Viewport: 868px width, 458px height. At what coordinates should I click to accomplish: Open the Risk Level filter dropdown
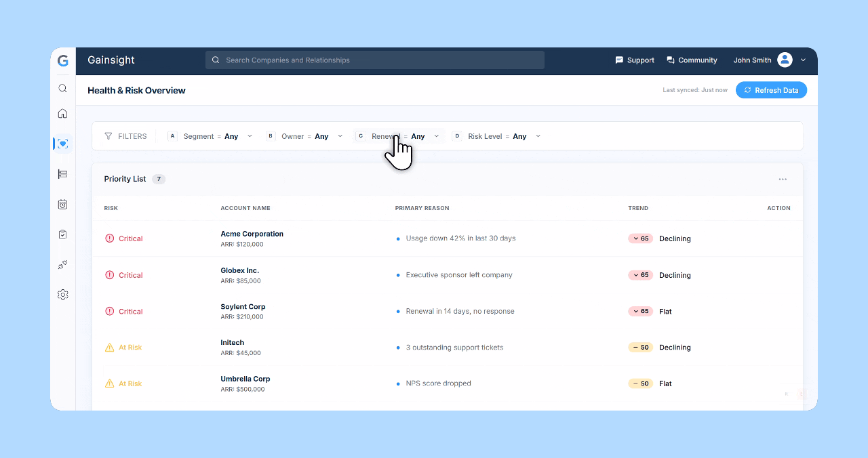537,136
